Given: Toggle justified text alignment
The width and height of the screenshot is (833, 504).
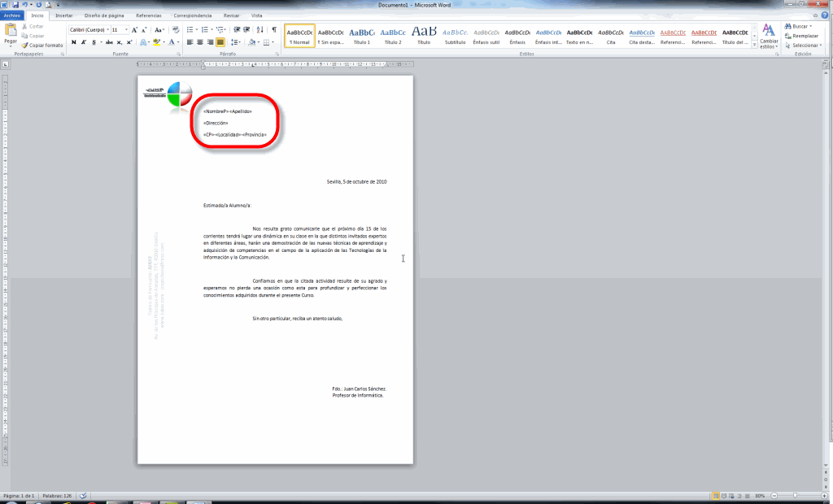Looking at the screenshot, I should point(220,41).
